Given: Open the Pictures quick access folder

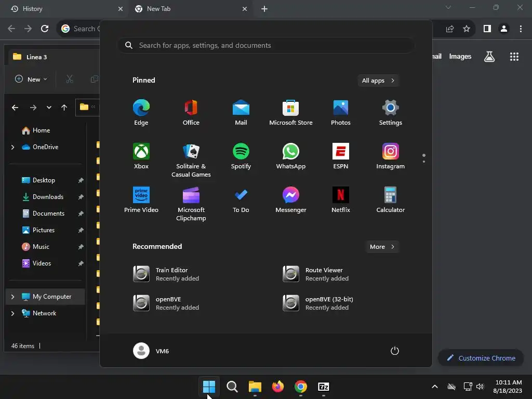Looking at the screenshot, I should tap(43, 230).
